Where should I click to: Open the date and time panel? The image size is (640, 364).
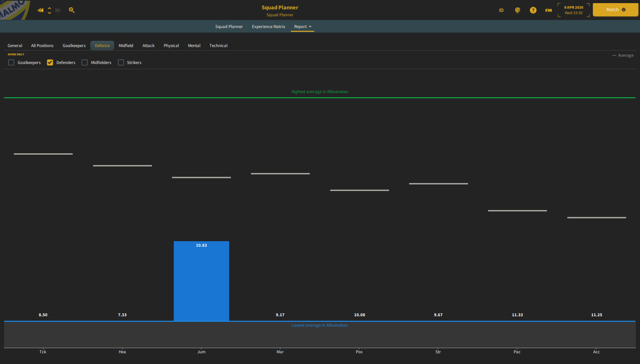click(x=574, y=10)
